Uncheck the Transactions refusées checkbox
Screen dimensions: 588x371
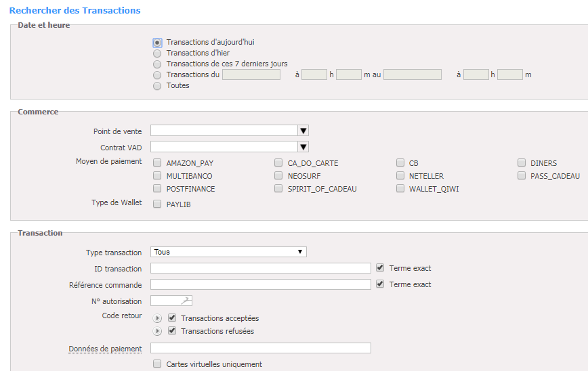pyautogui.click(x=172, y=330)
